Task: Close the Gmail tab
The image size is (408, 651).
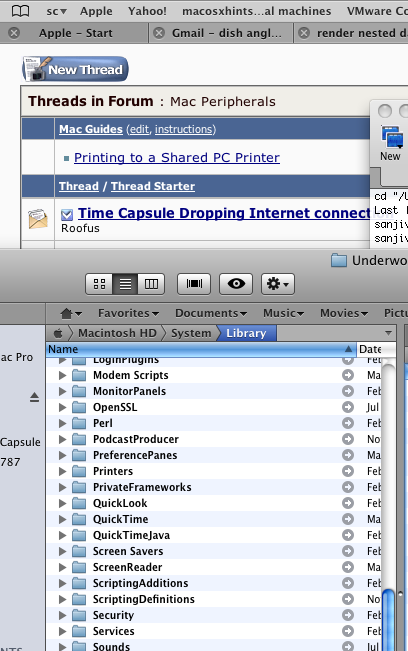Action: point(159,33)
